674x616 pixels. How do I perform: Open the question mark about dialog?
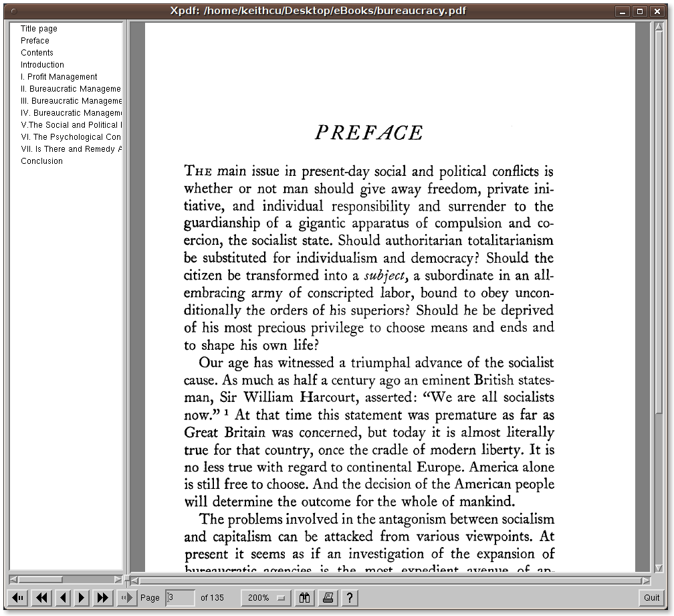tap(349, 597)
